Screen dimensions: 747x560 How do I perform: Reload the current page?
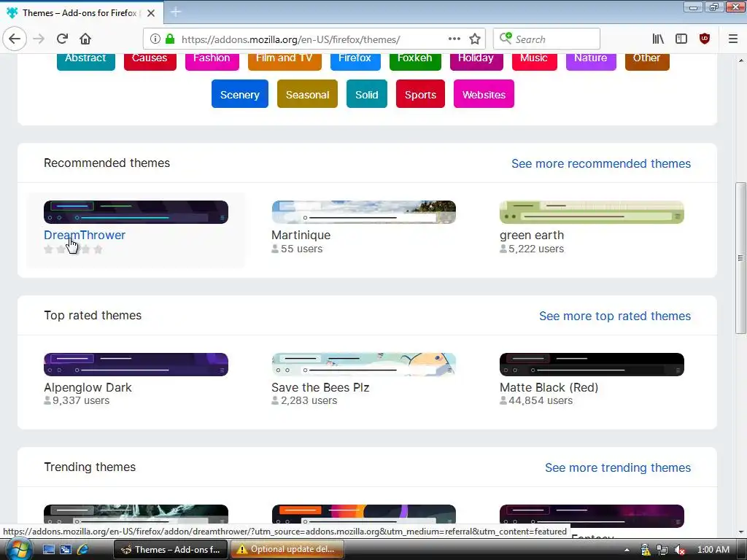[x=62, y=39]
